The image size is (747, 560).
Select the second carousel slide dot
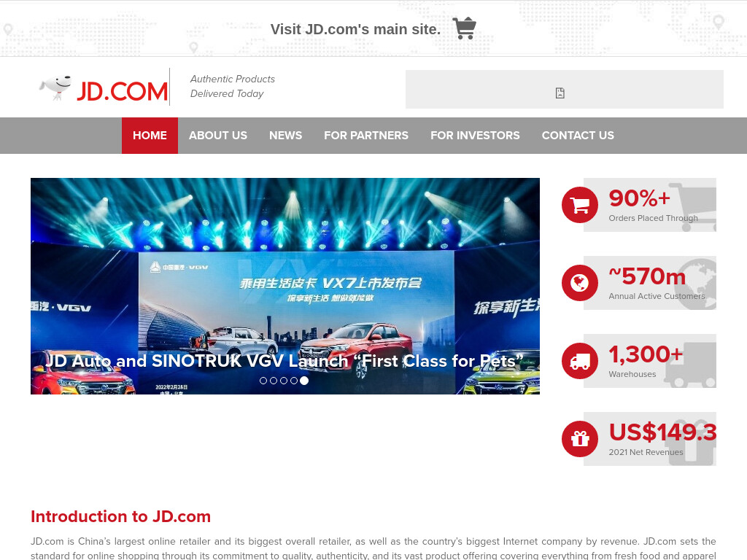(274, 381)
